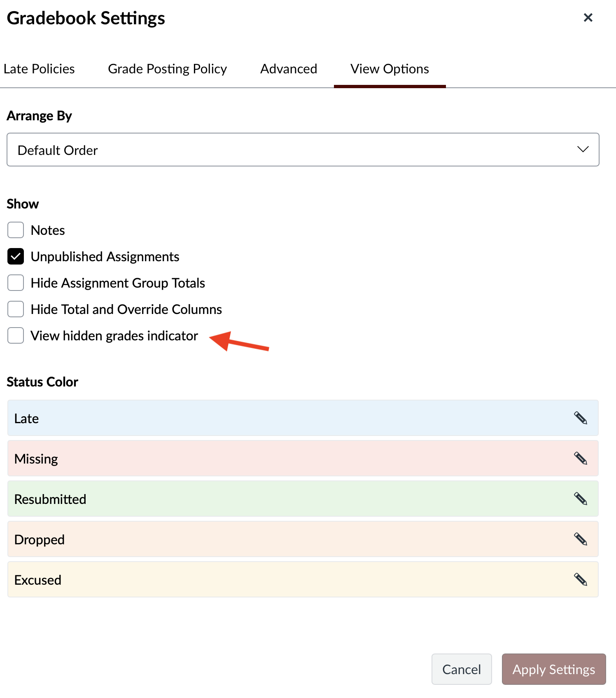The height and width of the screenshot is (698, 616).
Task: Check Hide Total and Override Columns
Action: (x=15, y=309)
